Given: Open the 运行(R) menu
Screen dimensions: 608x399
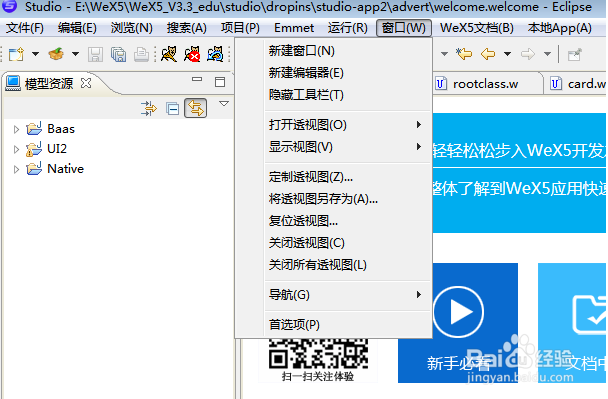Looking at the screenshot, I should [347, 28].
